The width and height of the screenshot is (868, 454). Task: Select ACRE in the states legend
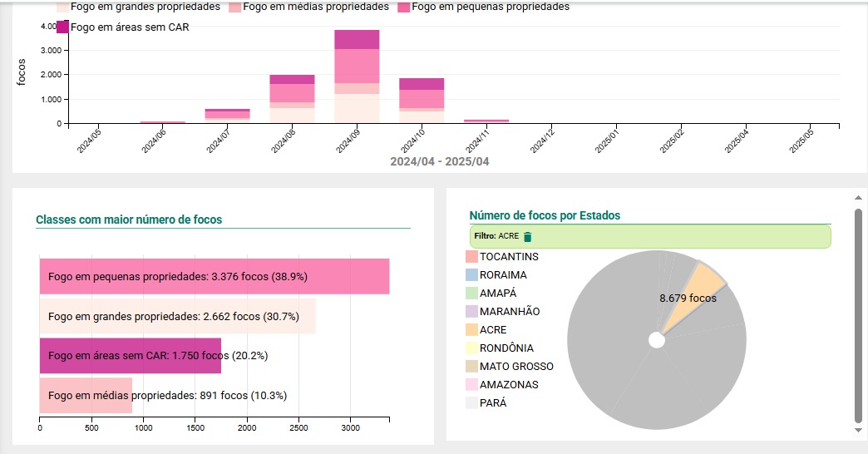pyautogui.click(x=493, y=330)
